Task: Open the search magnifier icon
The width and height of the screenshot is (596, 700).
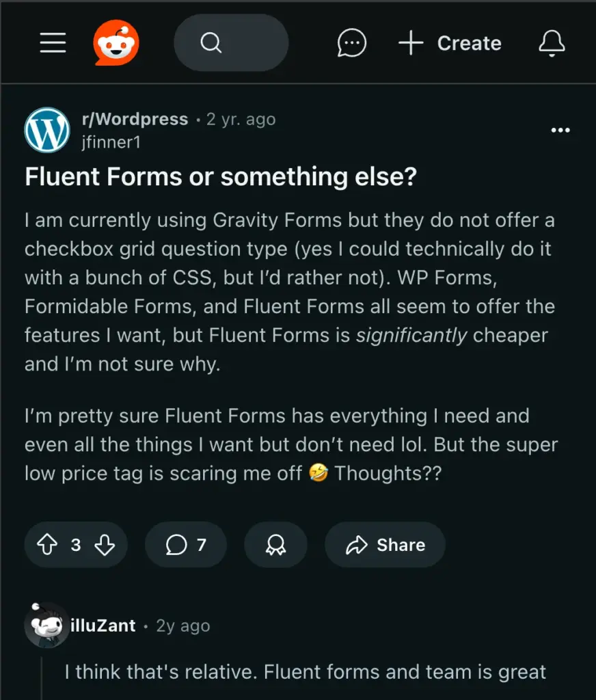Action: tap(212, 42)
